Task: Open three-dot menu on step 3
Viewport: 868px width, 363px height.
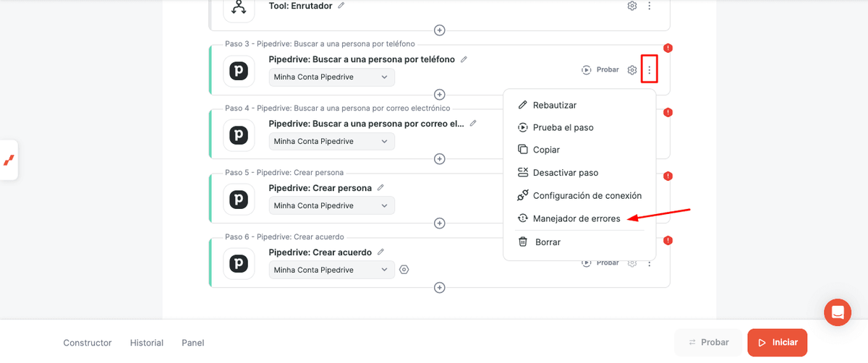Action: click(650, 70)
